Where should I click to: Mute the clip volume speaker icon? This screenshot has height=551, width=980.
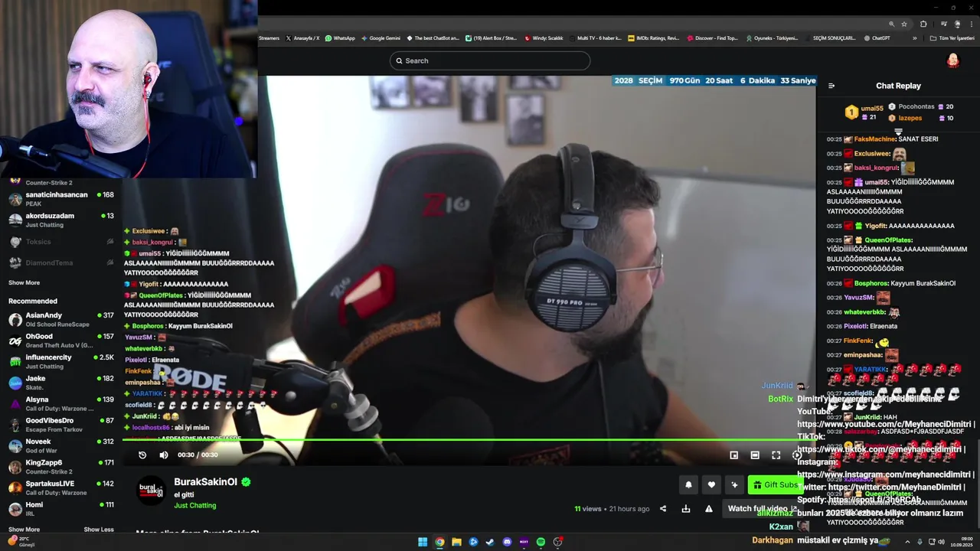tap(164, 455)
